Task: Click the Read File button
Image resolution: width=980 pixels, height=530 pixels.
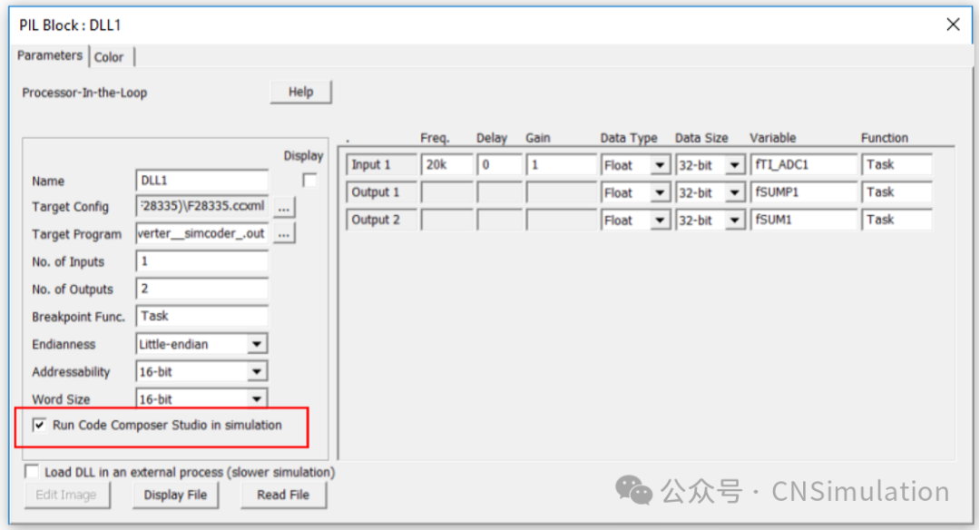Action: point(284,495)
